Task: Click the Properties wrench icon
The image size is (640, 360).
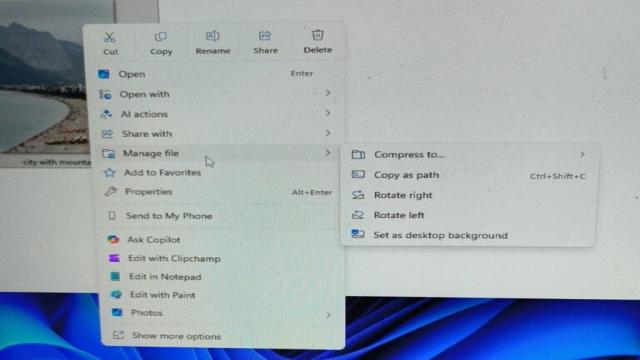Action: coord(111,191)
